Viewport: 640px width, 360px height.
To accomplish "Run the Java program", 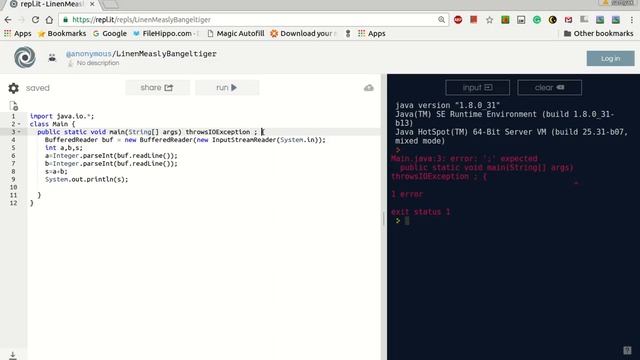I will pyautogui.click(x=227, y=88).
